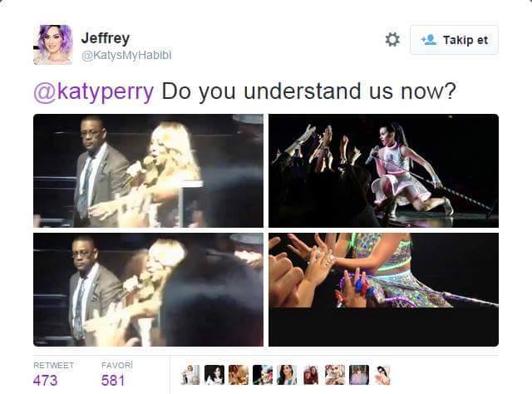Click third avatar in favoriters row
532x394 pixels.
click(x=239, y=375)
